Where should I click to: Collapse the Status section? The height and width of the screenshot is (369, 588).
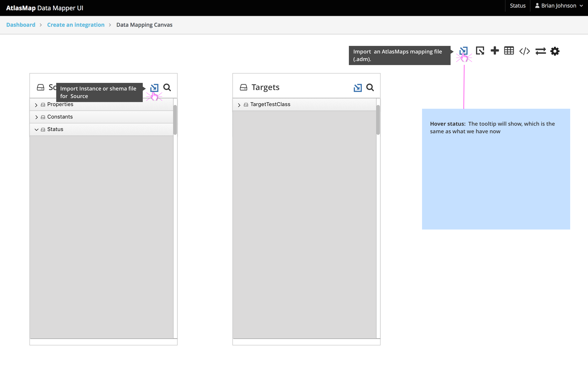(37, 129)
